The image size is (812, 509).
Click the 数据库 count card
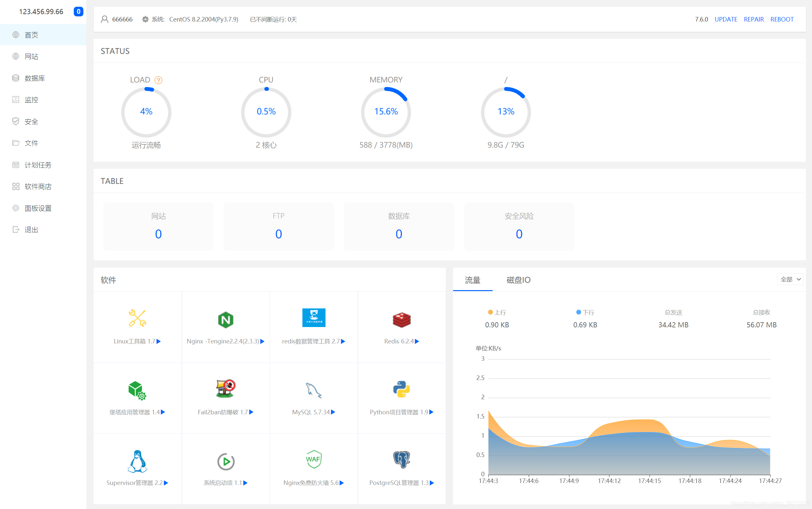click(x=399, y=226)
